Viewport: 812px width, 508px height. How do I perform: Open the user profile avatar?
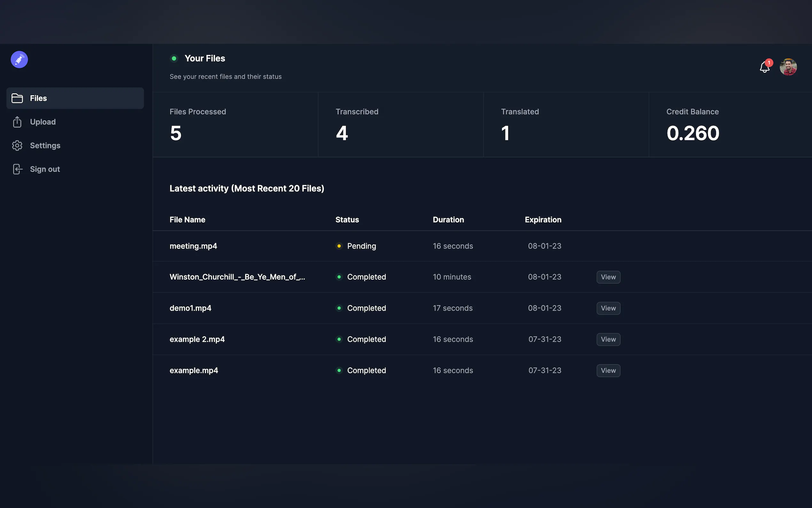(788, 67)
